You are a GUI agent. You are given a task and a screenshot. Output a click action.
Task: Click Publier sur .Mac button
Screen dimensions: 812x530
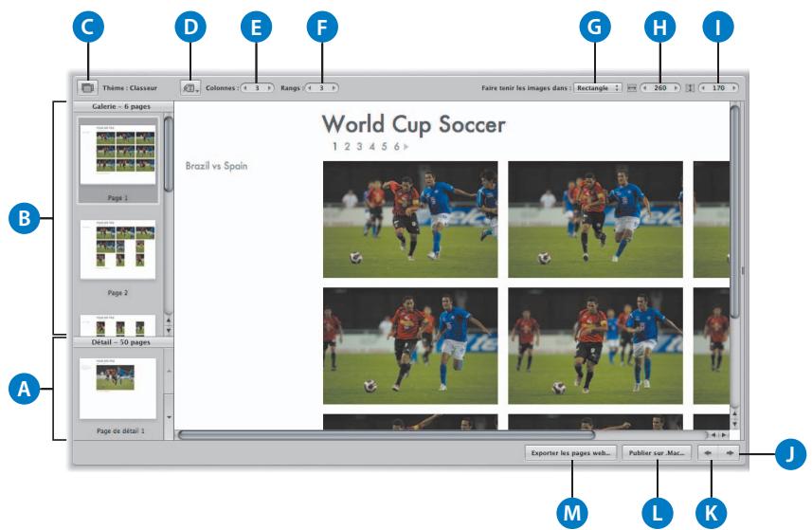[657, 453]
